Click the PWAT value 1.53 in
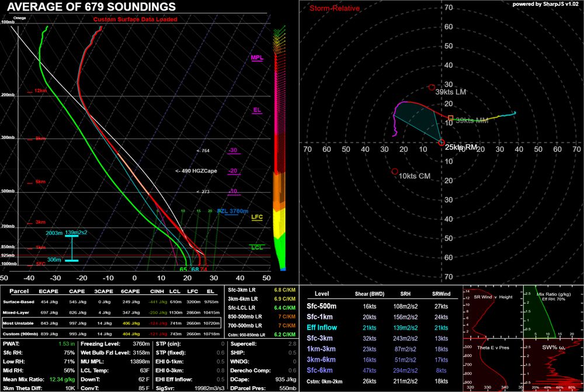The width and height of the screenshot is (584, 392). 67,344
